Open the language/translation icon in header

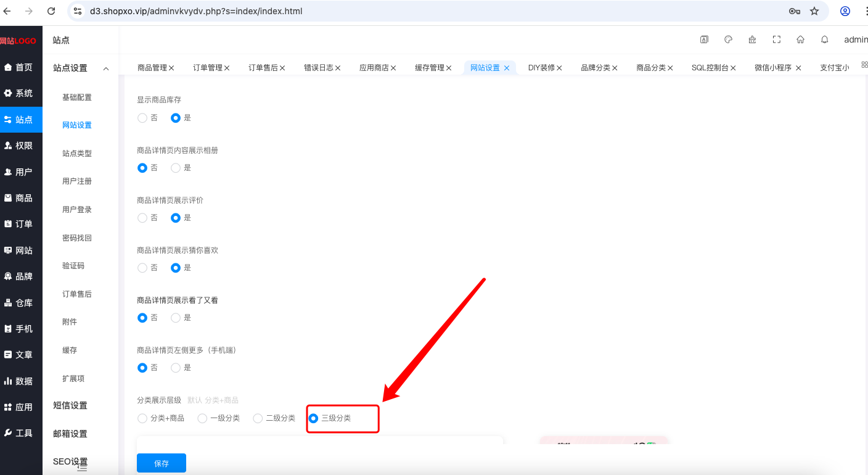point(704,39)
